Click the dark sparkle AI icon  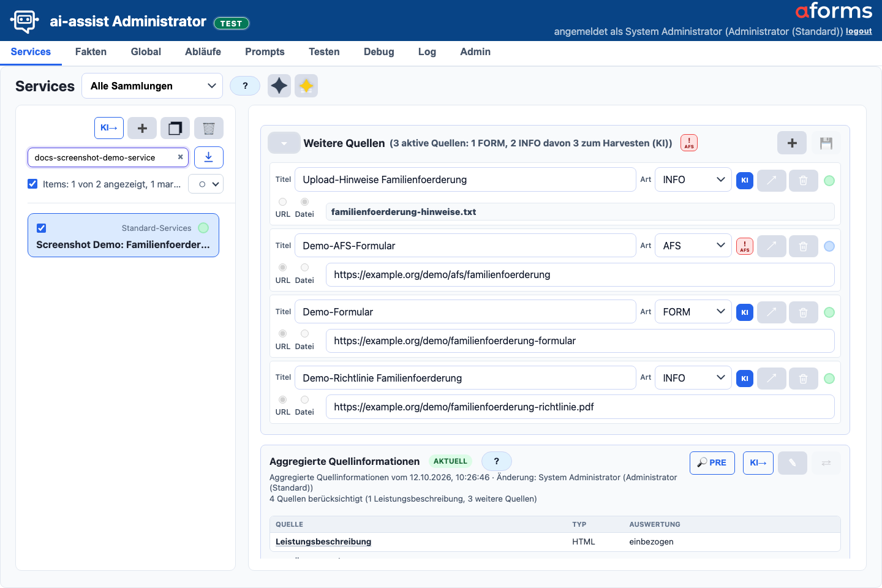point(279,86)
